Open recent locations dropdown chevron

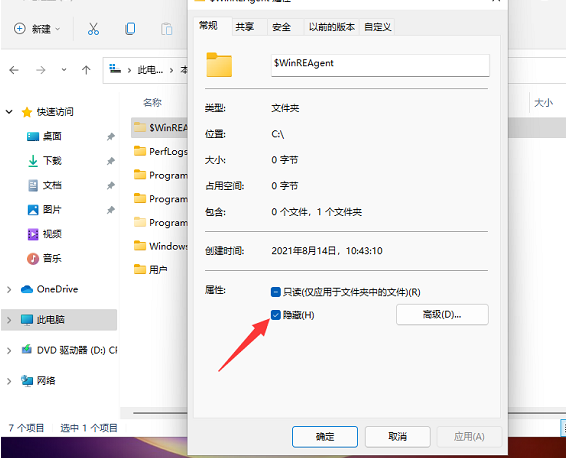[64, 70]
